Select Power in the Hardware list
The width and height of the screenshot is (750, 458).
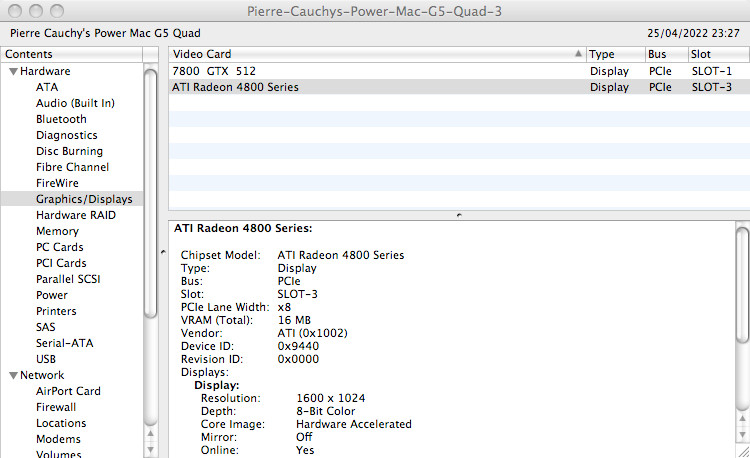[x=52, y=295]
